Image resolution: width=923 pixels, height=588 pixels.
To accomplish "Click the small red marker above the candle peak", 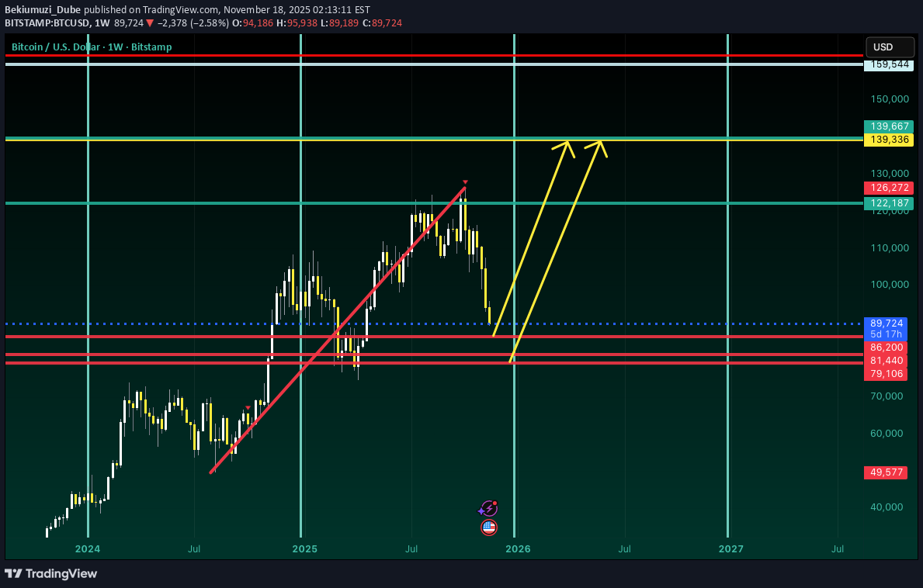I will tap(465, 182).
